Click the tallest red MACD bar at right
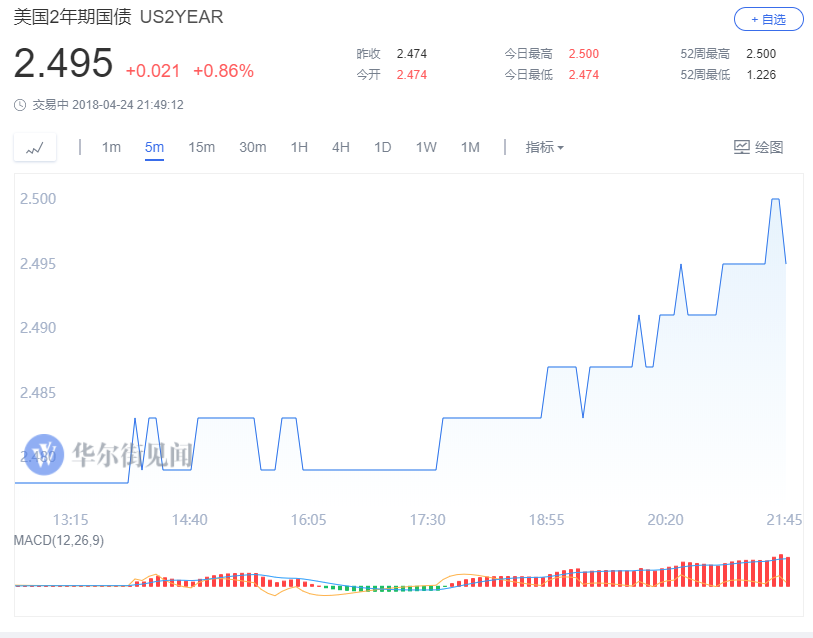 [781, 571]
